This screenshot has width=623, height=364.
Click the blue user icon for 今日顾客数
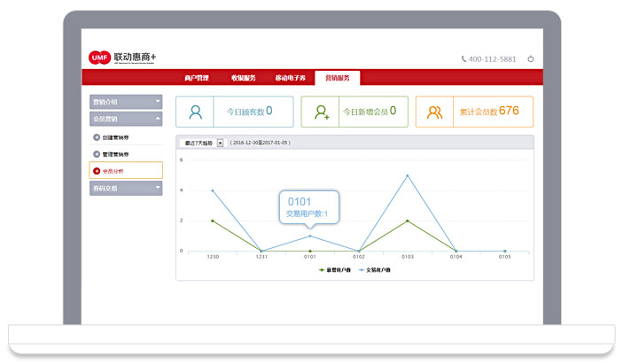coord(196,112)
